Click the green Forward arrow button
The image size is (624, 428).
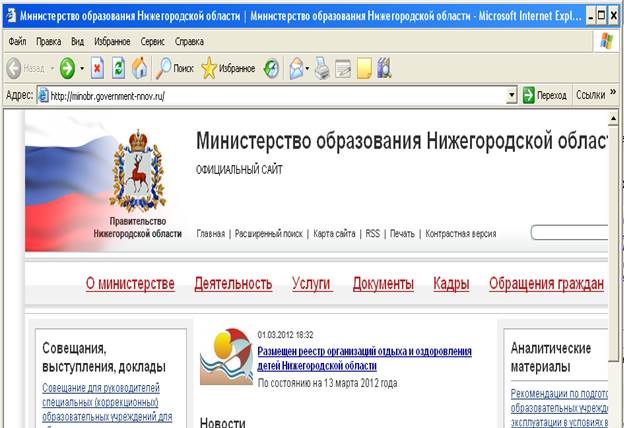67,68
